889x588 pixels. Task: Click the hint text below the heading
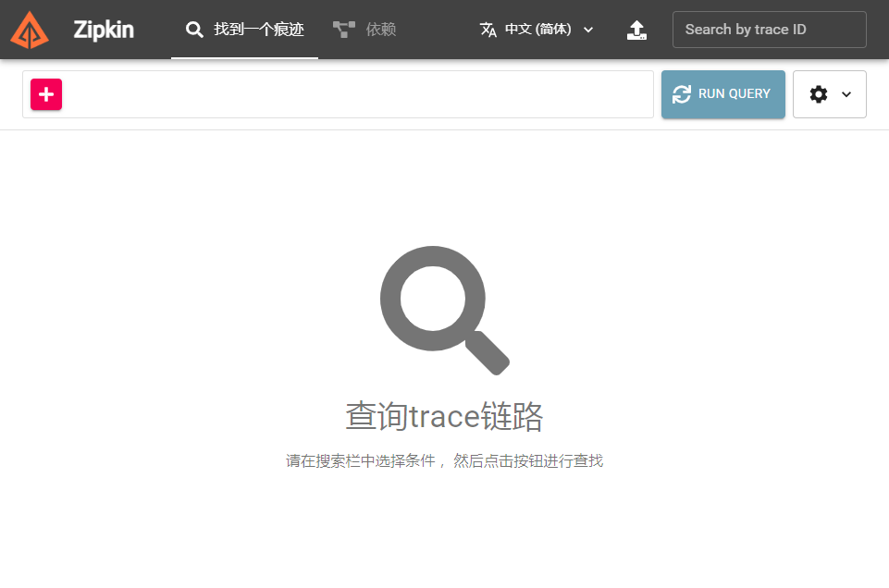pyautogui.click(x=444, y=460)
